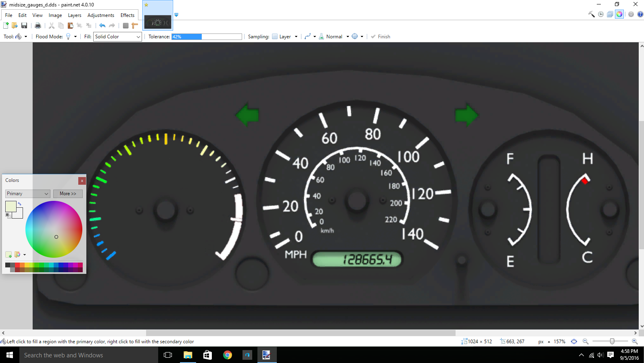644x363 pixels.
Task: Click the More >> button in Colors
Action: (x=68, y=194)
